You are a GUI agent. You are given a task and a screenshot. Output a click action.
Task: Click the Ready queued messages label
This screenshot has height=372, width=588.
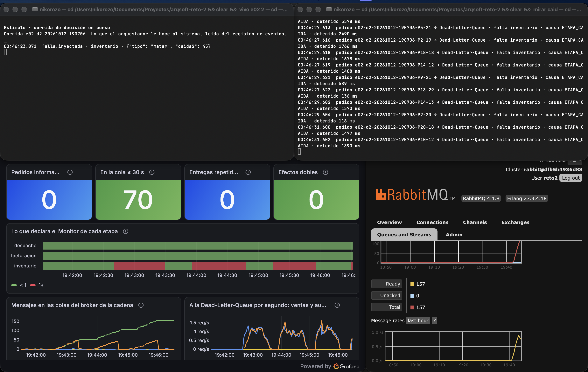tap(387, 284)
